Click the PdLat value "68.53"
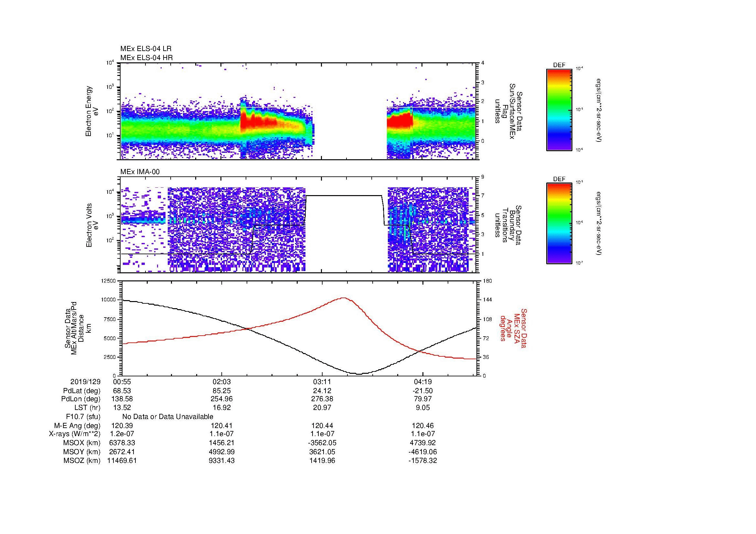The image size is (756, 534). [122, 391]
